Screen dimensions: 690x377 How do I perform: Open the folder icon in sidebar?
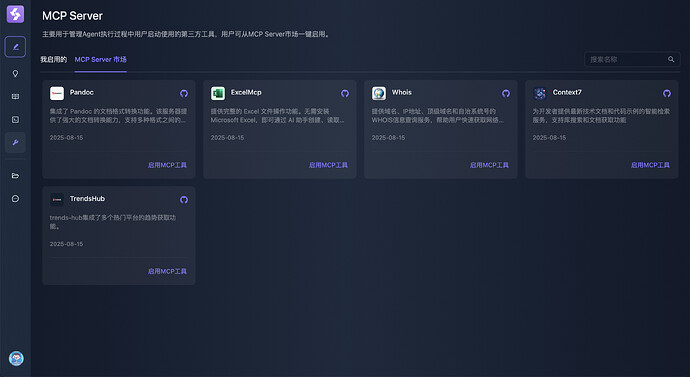(x=15, y=176)
